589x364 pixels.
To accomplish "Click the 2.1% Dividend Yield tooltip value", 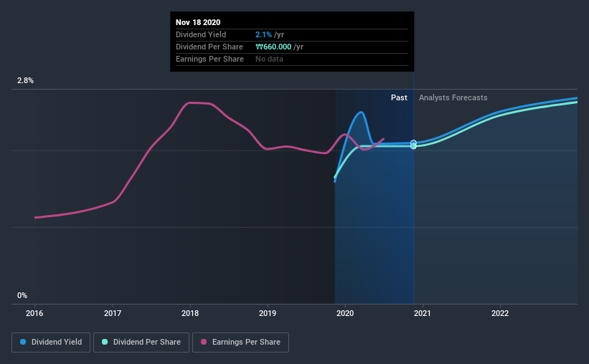I will tap(263, 34).
